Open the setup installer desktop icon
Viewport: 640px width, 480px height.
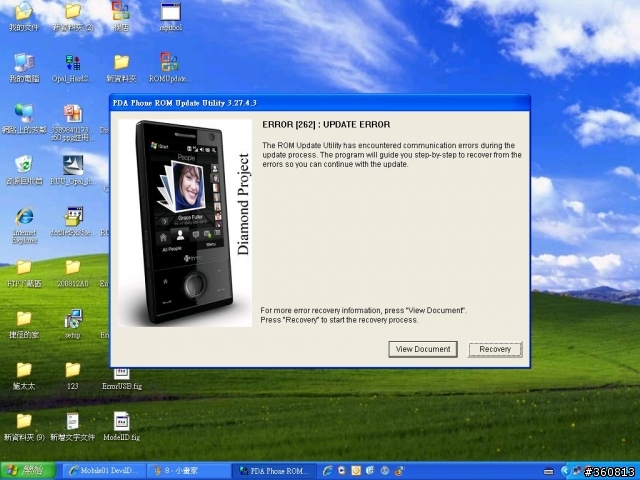72,320
